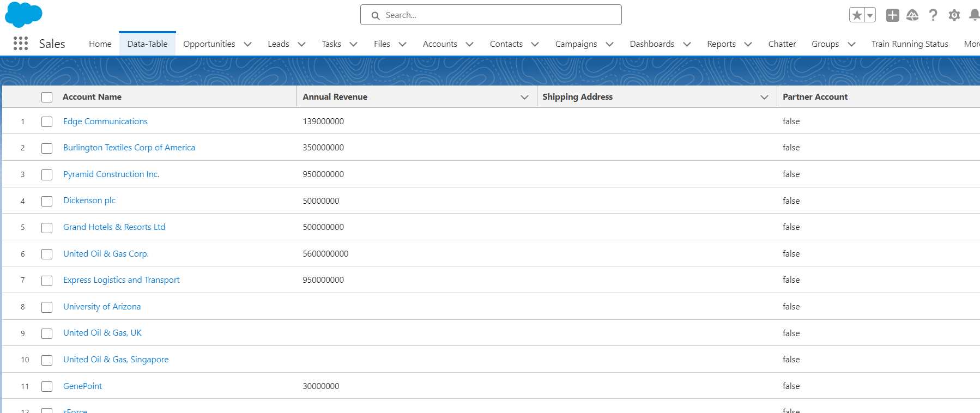
Task: Click the Account Name column header
Action: (x=92, y=97)
